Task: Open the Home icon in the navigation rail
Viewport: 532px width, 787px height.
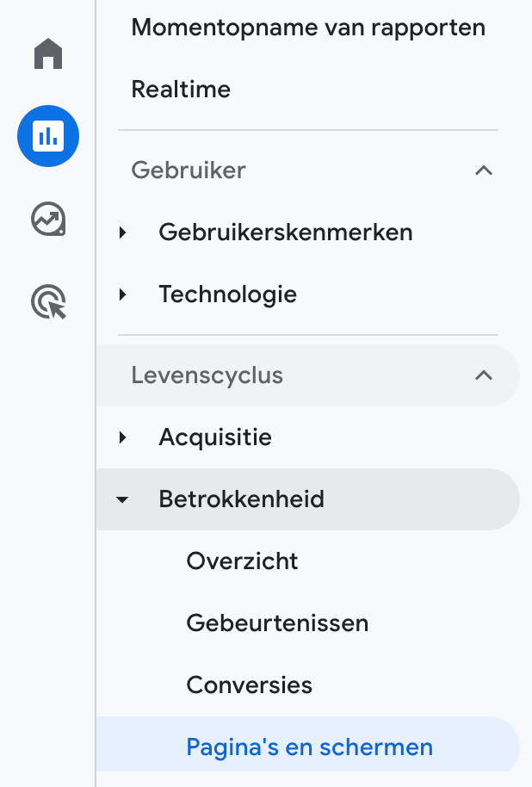Action: (x=47, y=53)
